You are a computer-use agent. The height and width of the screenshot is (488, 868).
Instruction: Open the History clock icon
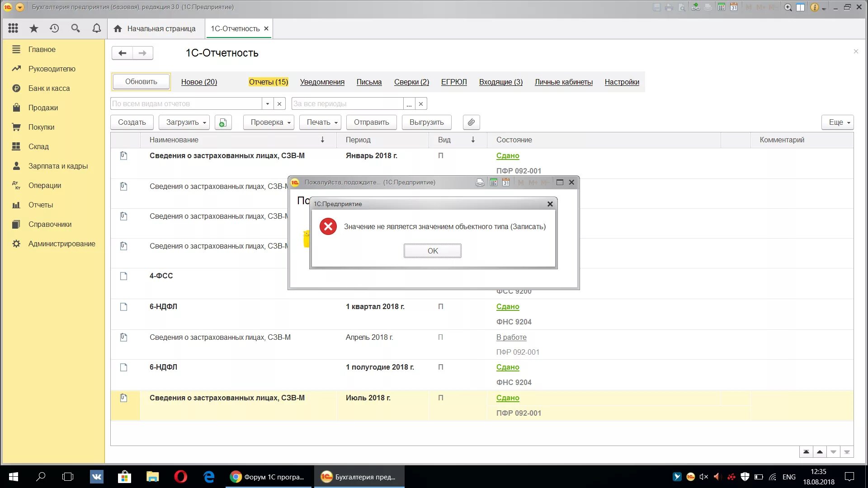(x=54, y=28)
